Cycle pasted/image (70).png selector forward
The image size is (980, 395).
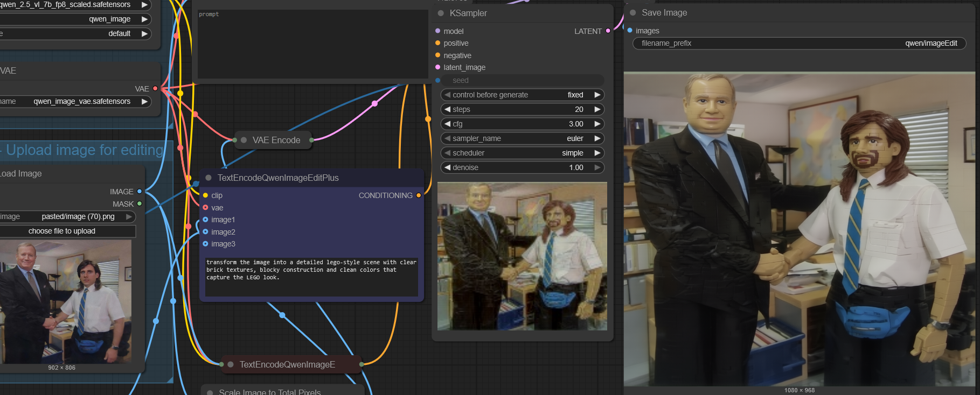(x=129, y=216)
